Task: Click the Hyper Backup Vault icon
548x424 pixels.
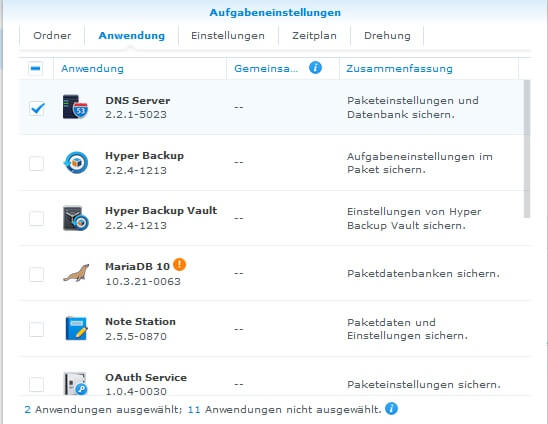Action: pos(75,218)
